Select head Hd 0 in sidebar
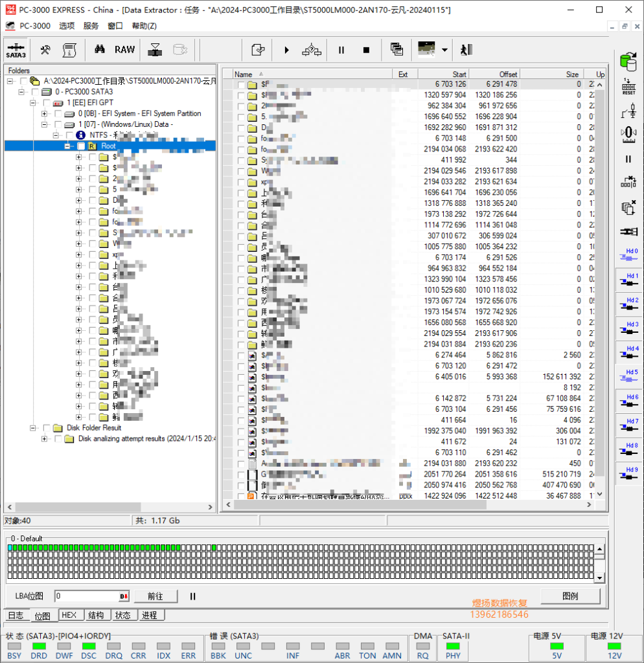The height and width of the screenshot is (663, 644). 628,254
